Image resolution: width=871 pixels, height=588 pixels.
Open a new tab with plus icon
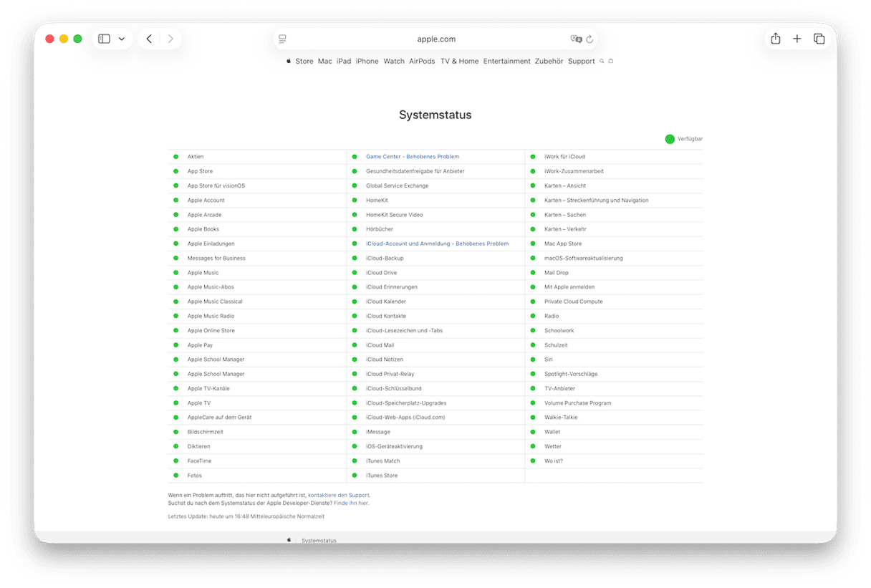pyautogui.click(x=797, y=39)
